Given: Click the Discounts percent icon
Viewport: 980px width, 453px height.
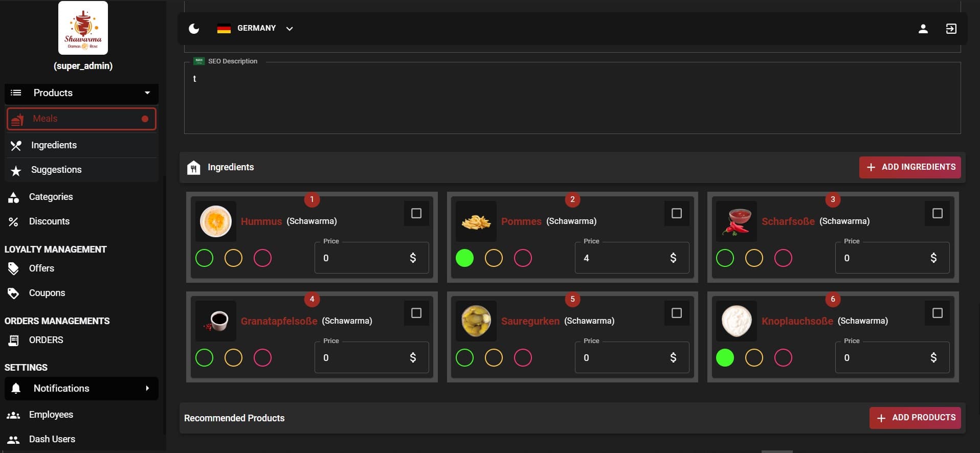Looking at the screenshot, I should 14,222.
